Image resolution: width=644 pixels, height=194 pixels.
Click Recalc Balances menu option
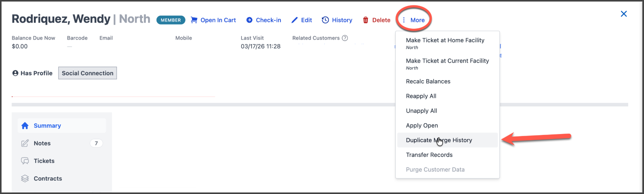tap(428, 81)
